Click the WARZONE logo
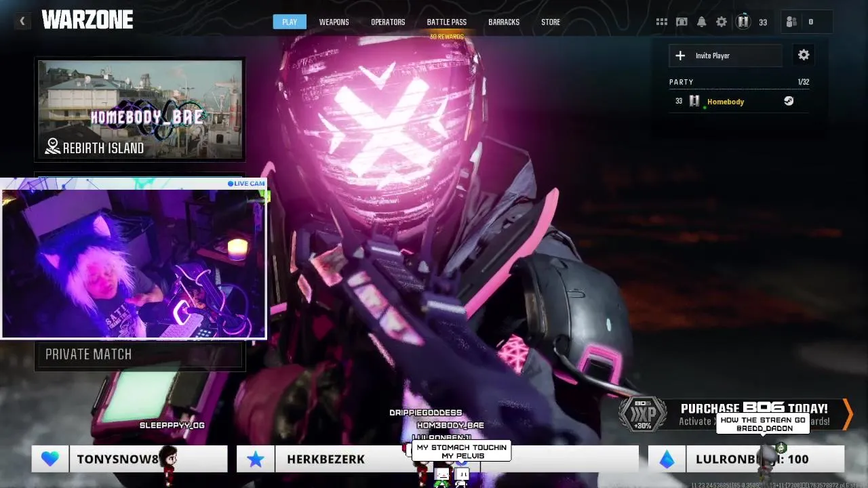Viewport: 868px width, 488px height. [x=87, y=20]
